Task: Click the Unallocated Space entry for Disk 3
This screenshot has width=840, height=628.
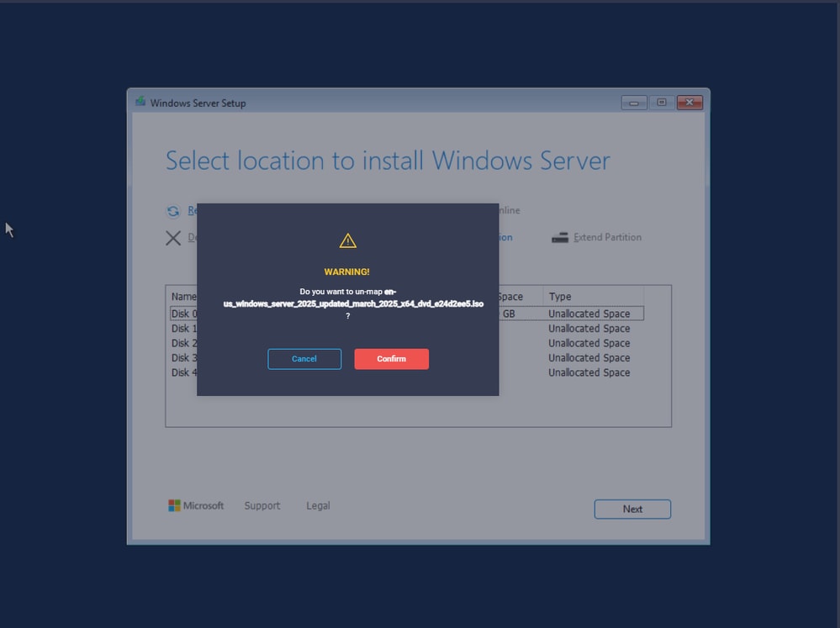Action: pos(590,357)
